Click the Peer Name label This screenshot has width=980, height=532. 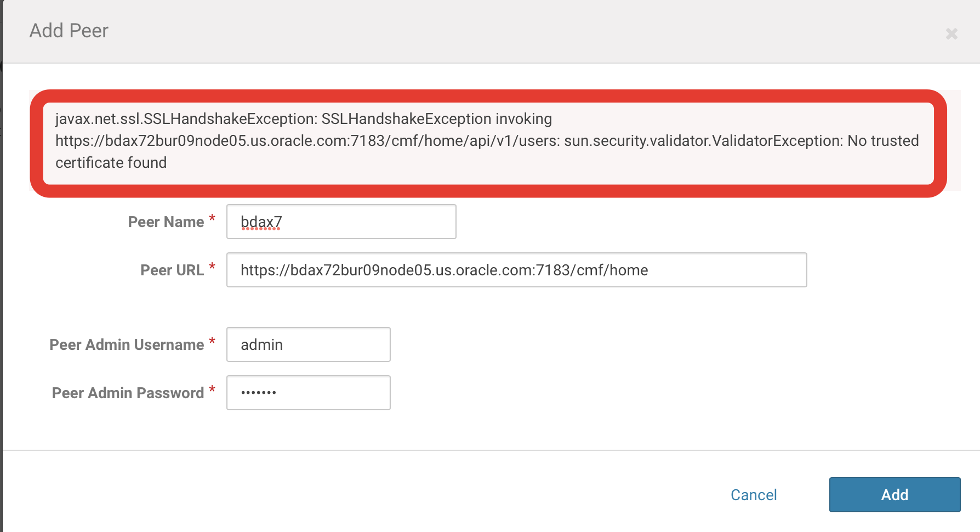166,222
